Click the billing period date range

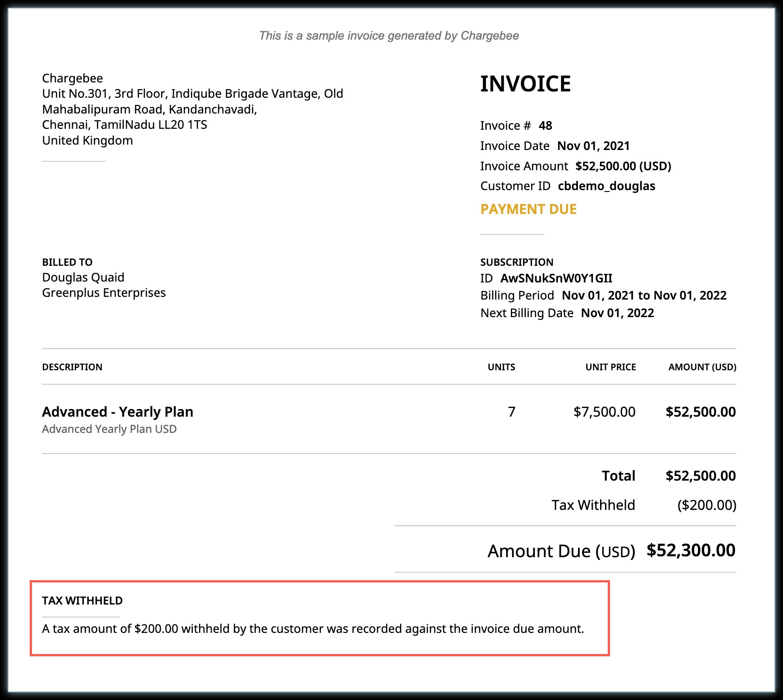click(644, 295)
